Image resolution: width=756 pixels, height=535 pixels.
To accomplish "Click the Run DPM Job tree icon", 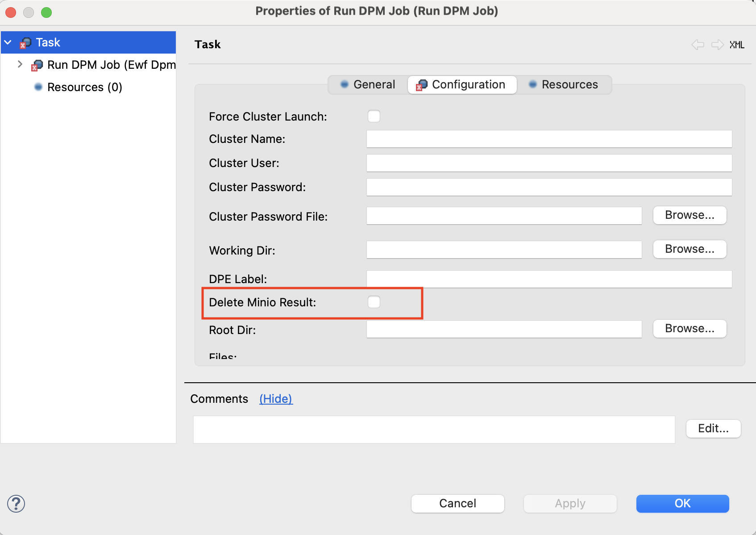I will click(x=37, y=65).
